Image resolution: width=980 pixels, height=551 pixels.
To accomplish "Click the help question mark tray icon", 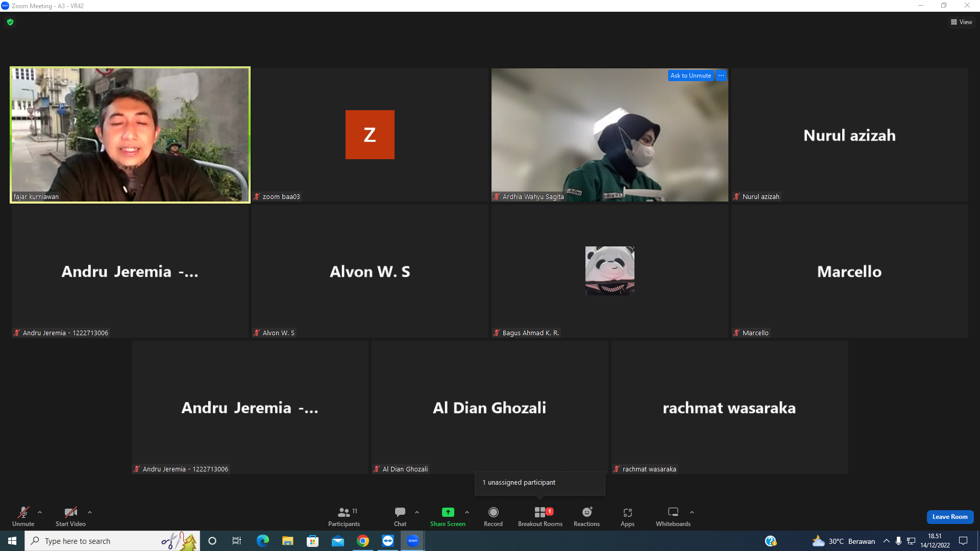I will click(x=771, y=541).
